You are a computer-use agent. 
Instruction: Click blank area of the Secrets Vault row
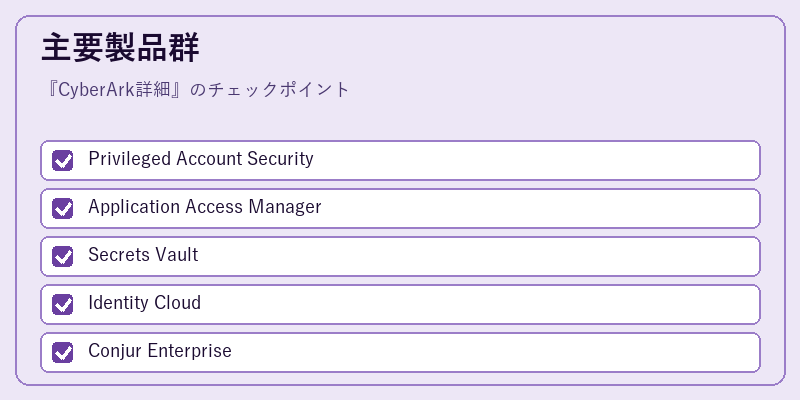[480, 256]
